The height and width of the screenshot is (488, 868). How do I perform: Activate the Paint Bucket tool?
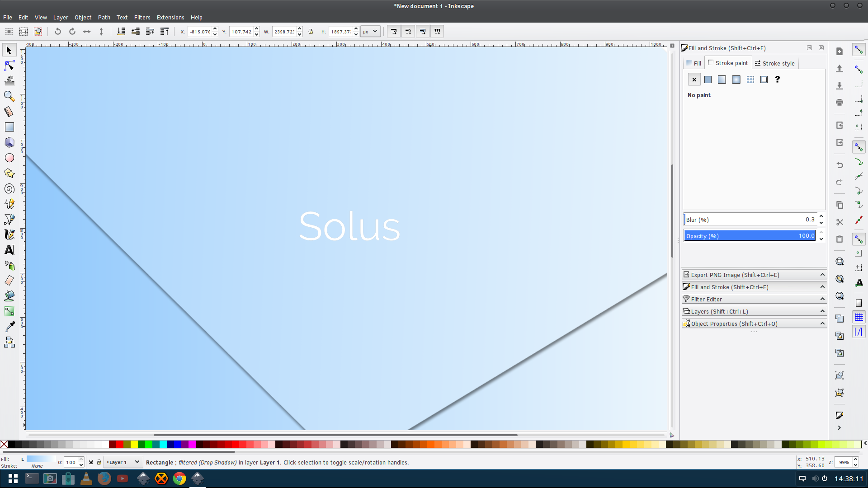click(x=9, y=296)
